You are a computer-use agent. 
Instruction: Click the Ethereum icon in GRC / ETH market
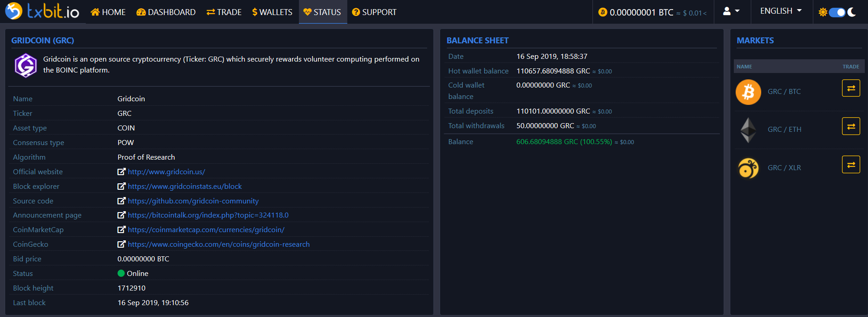coord(748,130)
